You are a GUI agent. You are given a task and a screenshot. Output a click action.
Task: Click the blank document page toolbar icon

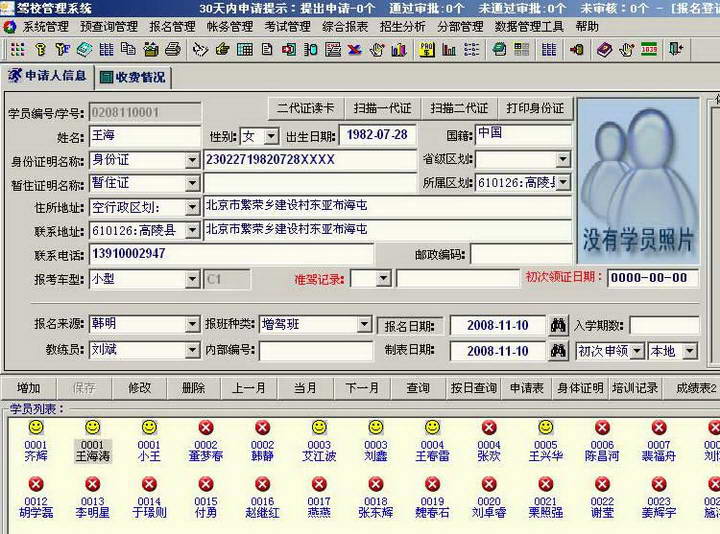(267, 49)
